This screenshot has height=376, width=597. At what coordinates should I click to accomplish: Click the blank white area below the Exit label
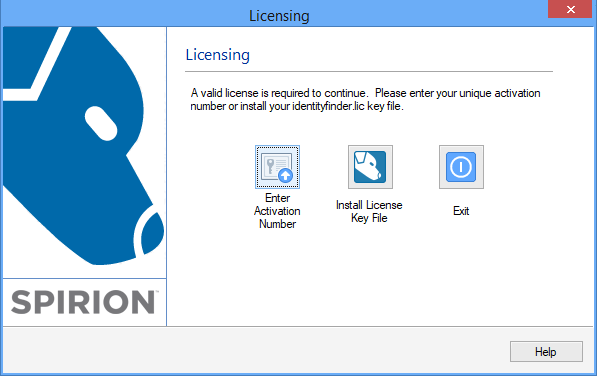461,266
